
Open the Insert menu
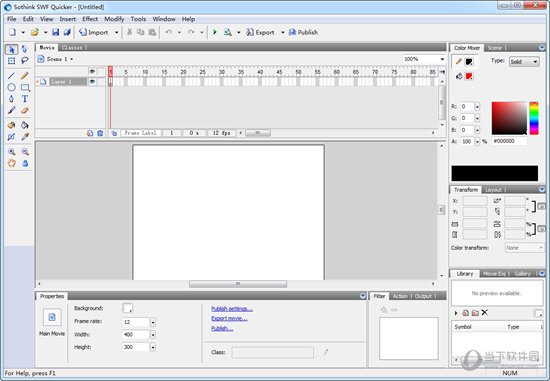[68, 19]
